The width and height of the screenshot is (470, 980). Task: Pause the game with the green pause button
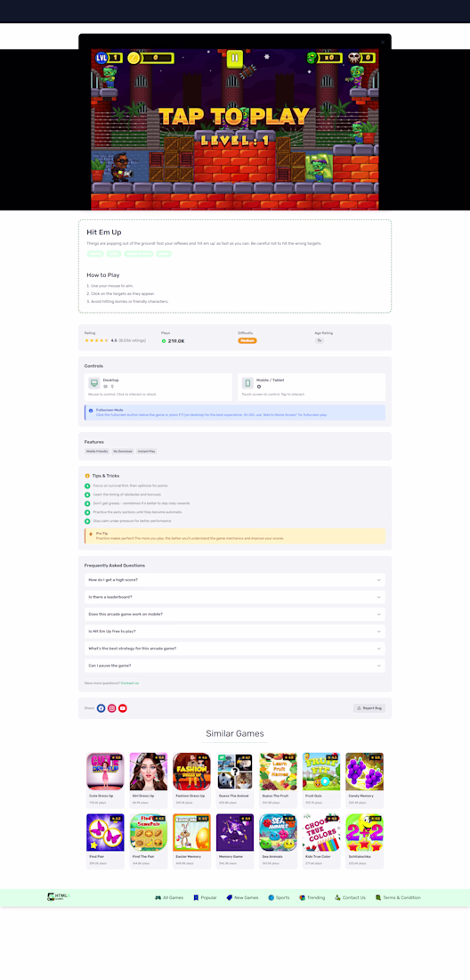click(235, 58)
